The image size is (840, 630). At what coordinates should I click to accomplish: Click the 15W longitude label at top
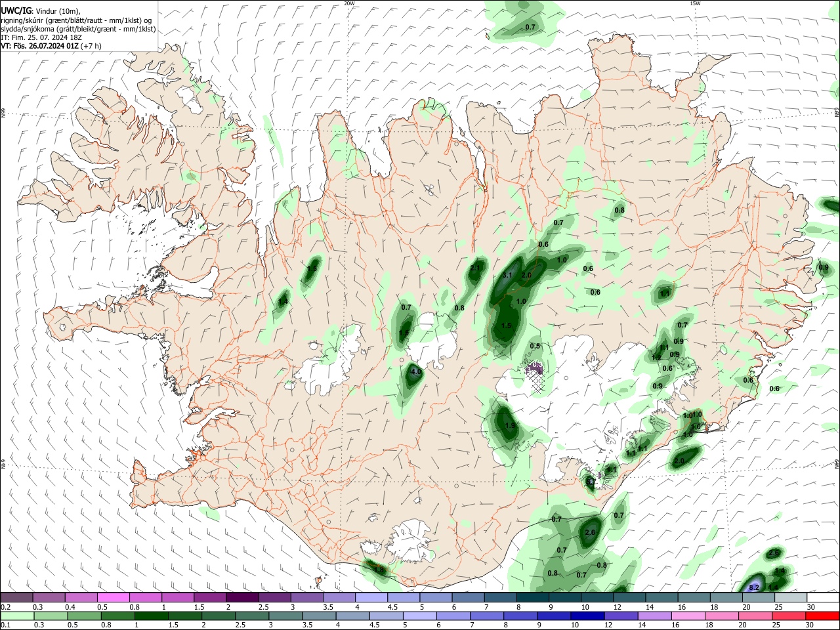click(x=695, y=3)
